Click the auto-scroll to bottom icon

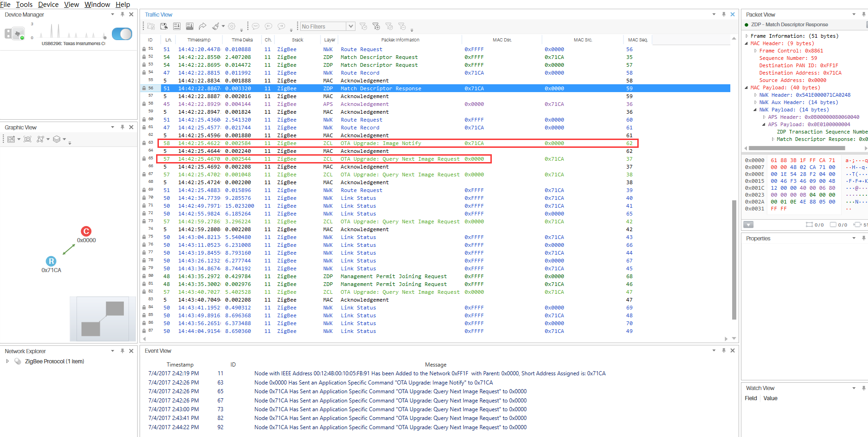pyautogui.click(x=190, y=26)
